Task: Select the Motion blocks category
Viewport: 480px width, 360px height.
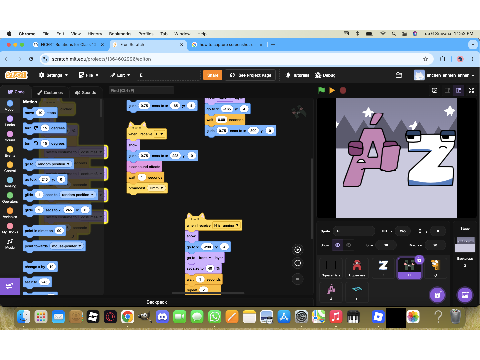Action: click(10, 105)
